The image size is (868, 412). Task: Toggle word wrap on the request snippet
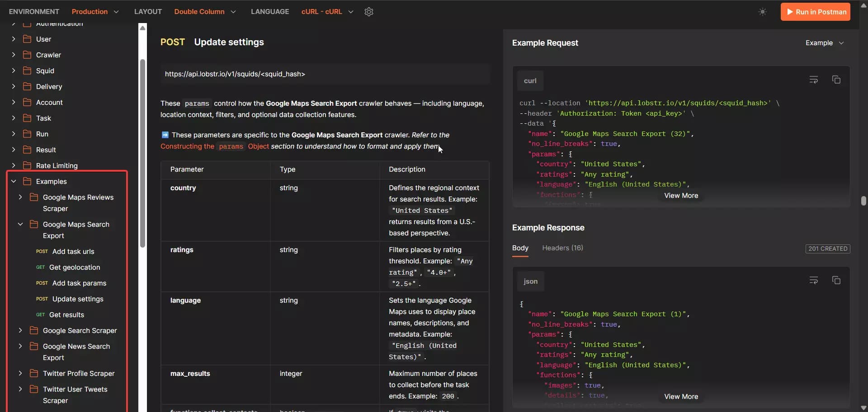(x=814, y=80)
